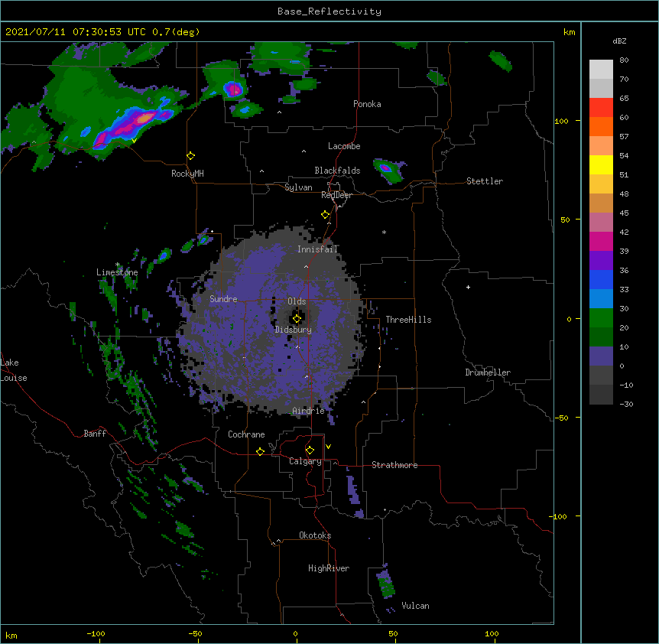Click the strong storm cell core northwest of RockyMH
Viewport: 659px width, 644px height.
144,119
